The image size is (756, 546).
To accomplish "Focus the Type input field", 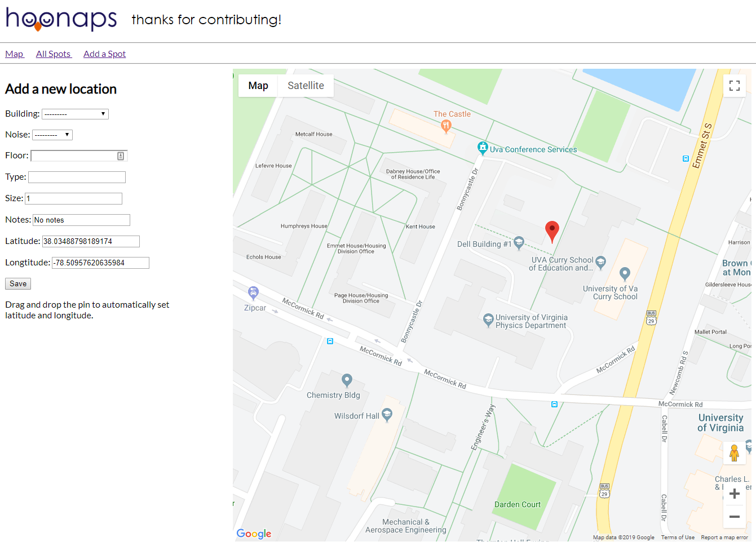I will (77, 177).
